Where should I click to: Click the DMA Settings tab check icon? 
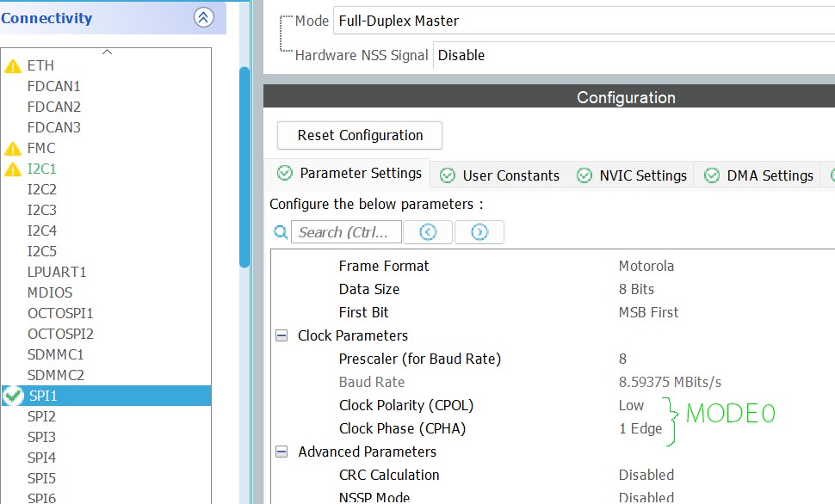point(712,175)
